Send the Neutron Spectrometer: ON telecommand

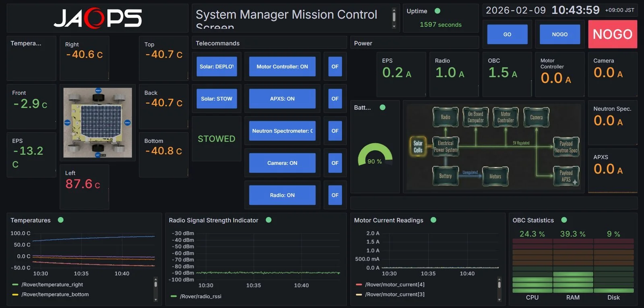tap(282, 131)
